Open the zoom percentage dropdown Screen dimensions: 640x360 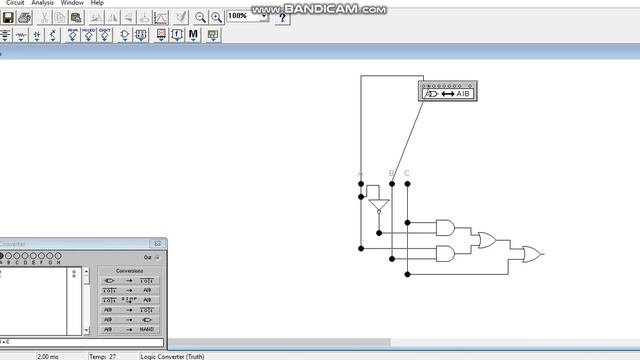(264, 16)
